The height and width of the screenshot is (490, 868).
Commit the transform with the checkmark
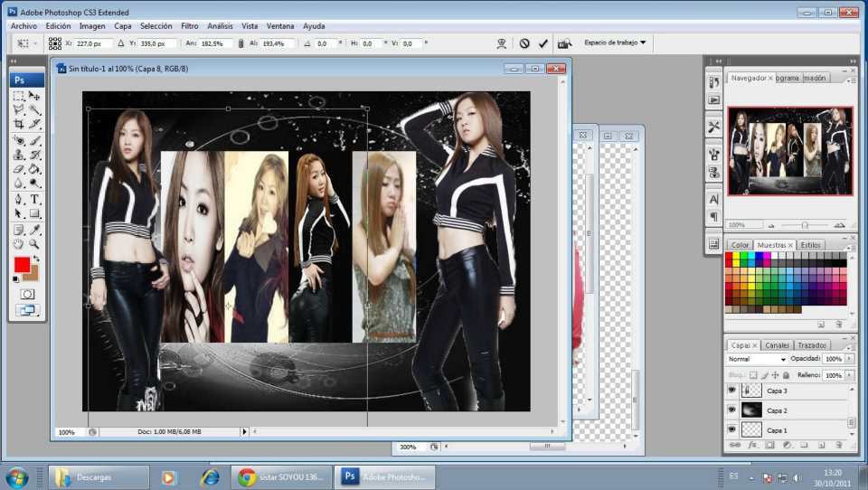(543, 43)
